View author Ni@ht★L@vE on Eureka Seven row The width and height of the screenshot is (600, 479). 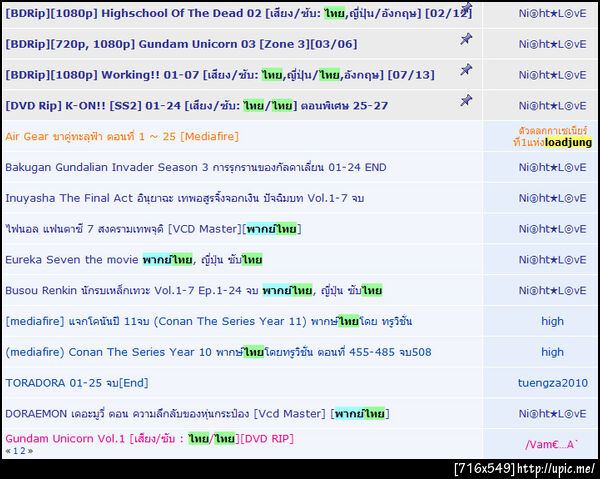553,260
